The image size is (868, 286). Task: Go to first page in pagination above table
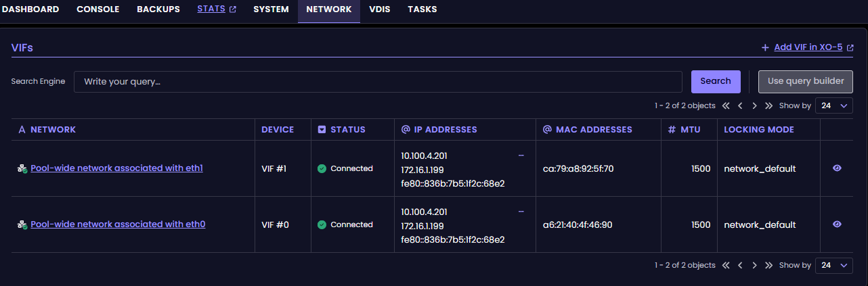click(726, 106)
